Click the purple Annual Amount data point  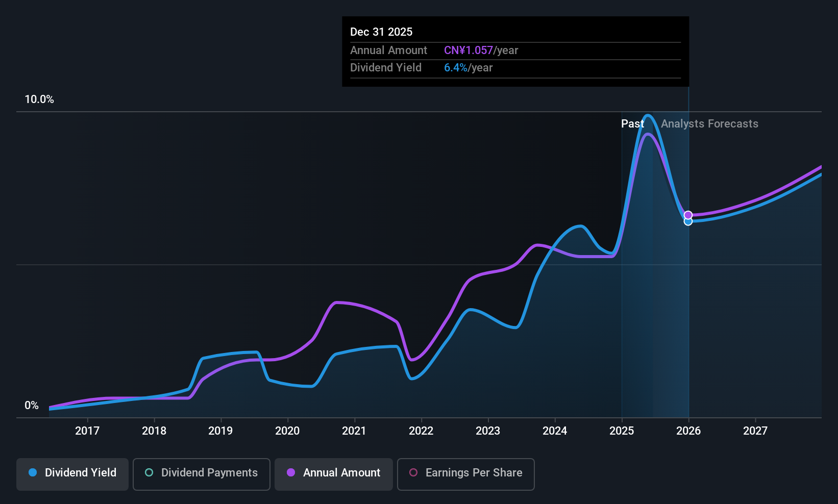coord(688,215)
